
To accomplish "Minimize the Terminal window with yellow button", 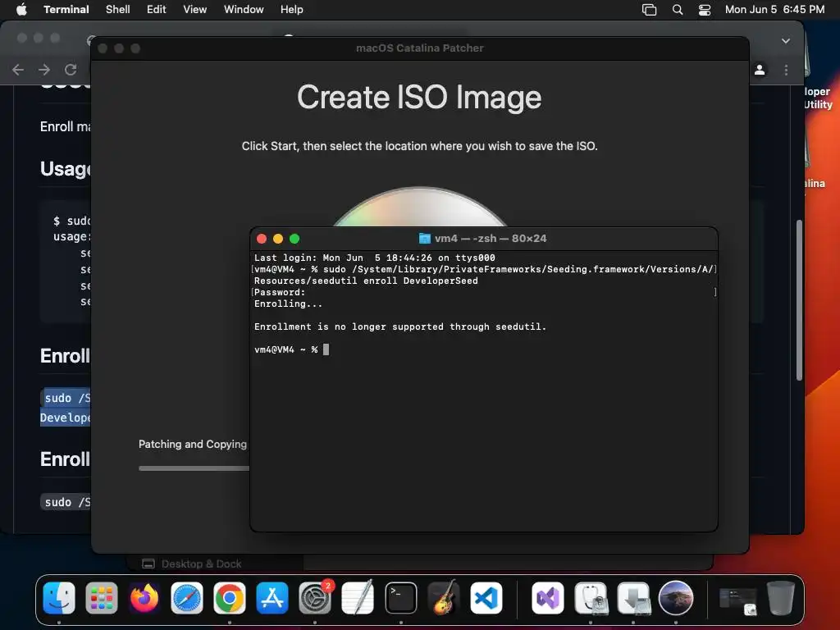I will [x=278, y=239].
